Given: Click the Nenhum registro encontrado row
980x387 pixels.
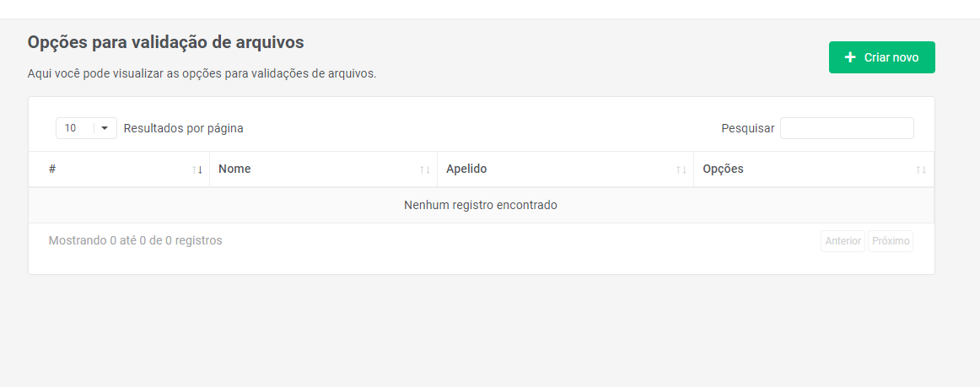Looking at the screenshot, I should point(481,205).
